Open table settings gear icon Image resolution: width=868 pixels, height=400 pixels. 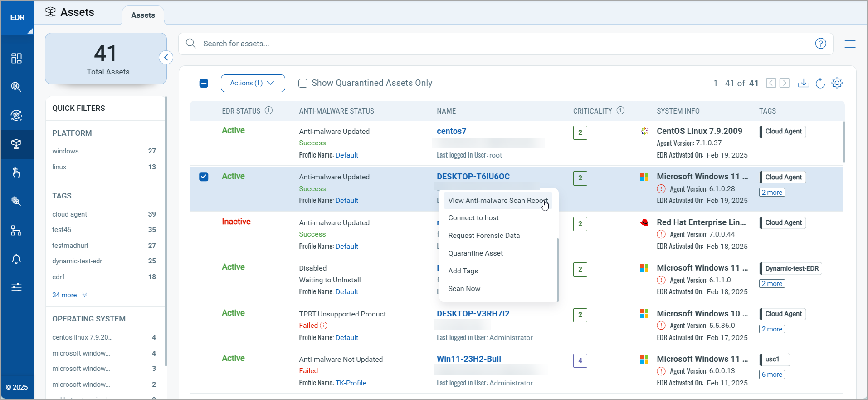coord(837,83)
